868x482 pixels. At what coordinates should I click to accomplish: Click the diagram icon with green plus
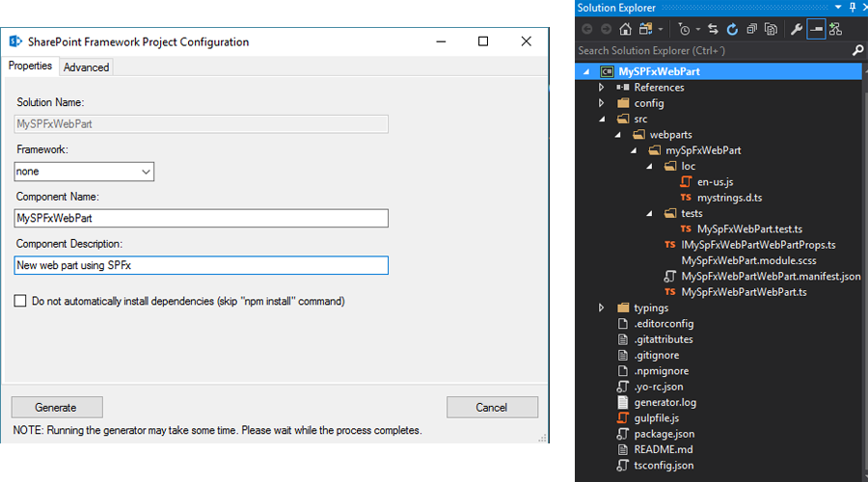pos(835,29)
